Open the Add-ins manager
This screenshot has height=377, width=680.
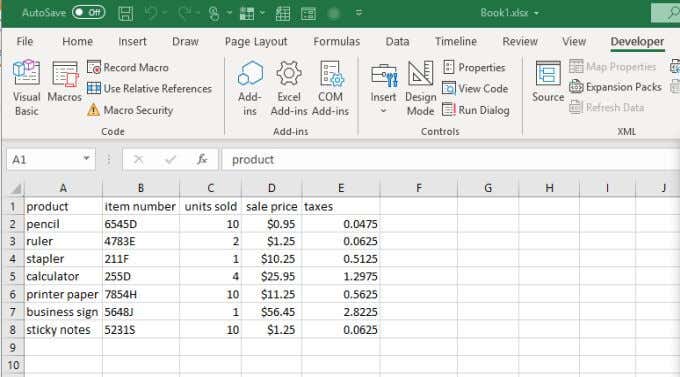click(250, 88)
